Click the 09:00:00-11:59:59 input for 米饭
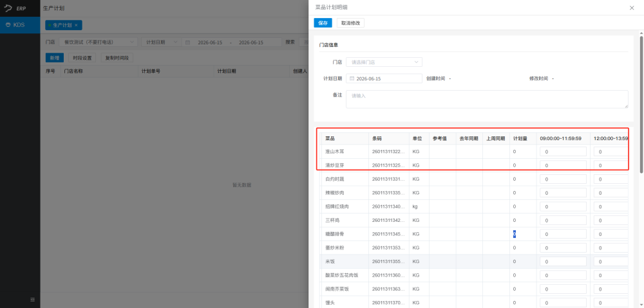Viewport: 644px width, 308px height. click(x=563, y=262)
